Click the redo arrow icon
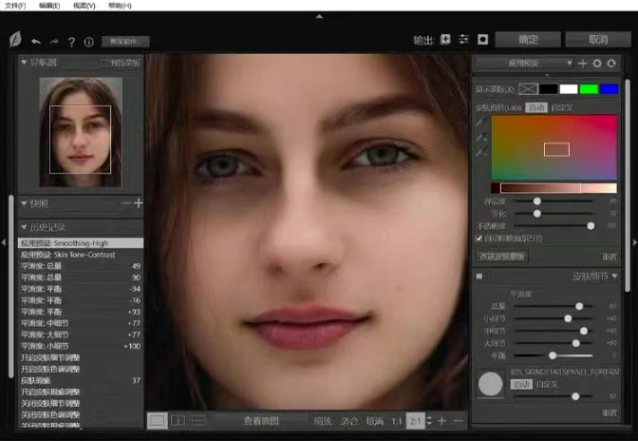The height and width of the screenshot is (441, 638). point(54,41)
